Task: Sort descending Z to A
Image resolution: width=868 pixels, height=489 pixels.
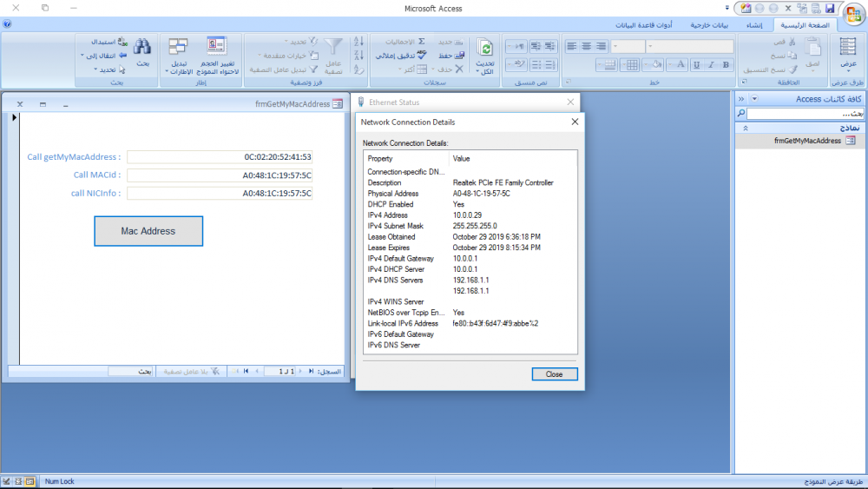Action: point(358,56)
